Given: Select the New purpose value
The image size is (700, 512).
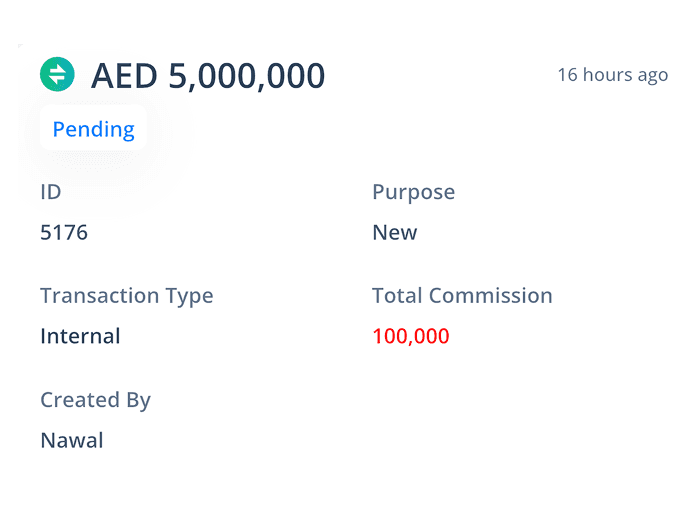Looking at the screenshot, I should click(x=394, y=233).
